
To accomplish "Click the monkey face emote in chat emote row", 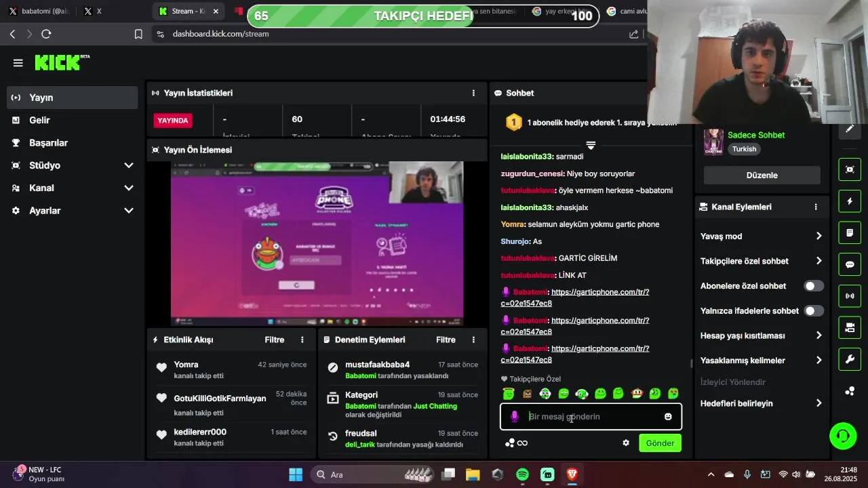I will [x=637, y=393].
